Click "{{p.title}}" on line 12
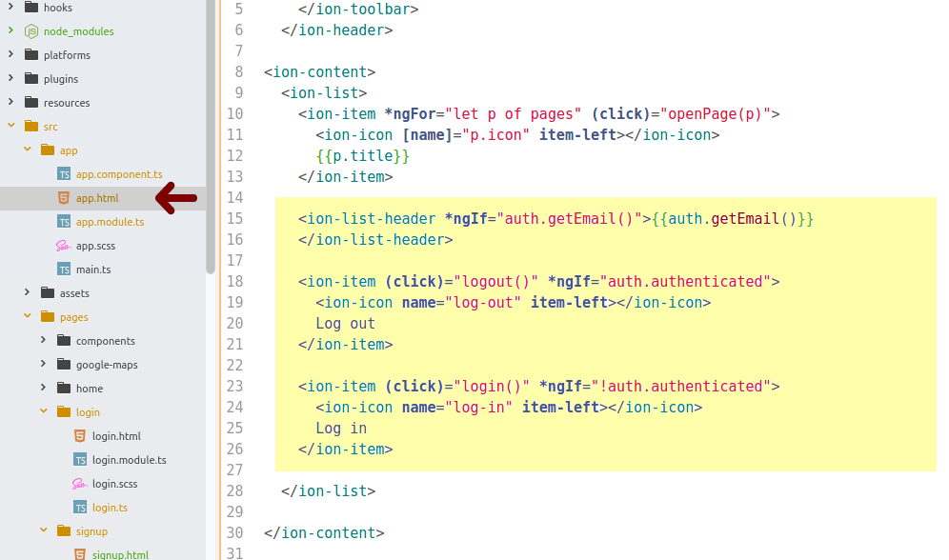This screenshot has width=949, height=560. click(362, 155)
